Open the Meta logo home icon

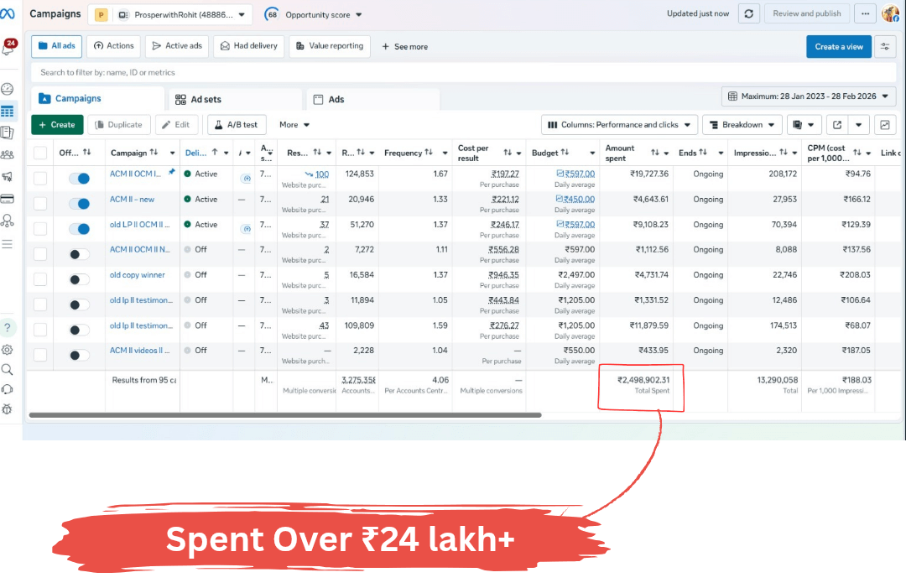8,13
